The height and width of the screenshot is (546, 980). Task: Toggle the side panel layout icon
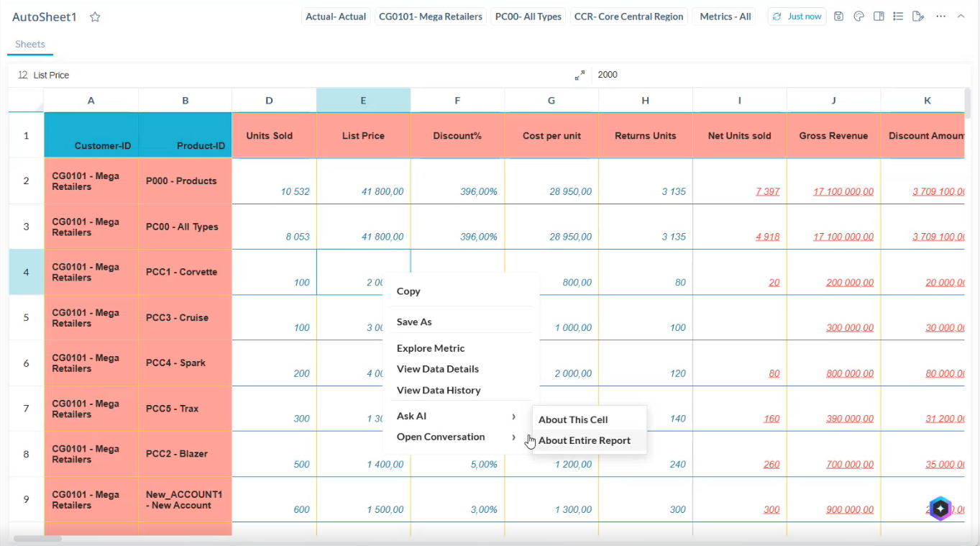pyautogui.click(x=879, y=17)
